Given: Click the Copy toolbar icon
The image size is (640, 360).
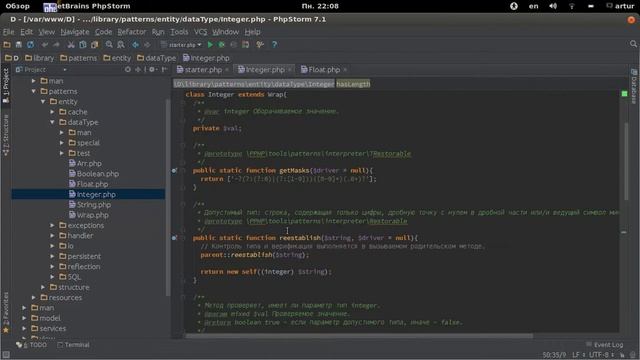Looking at the screenshot, I should (x=83, y=45).
